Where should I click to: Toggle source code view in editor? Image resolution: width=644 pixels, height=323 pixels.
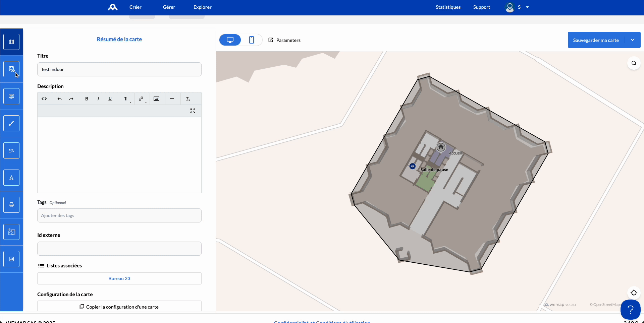click(x=44, y=99)
